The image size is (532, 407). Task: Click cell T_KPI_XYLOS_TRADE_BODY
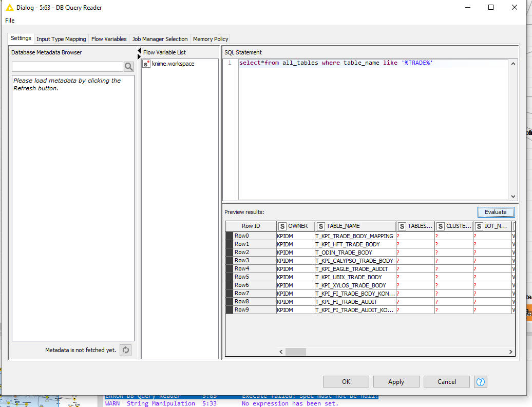coord(355,285)
